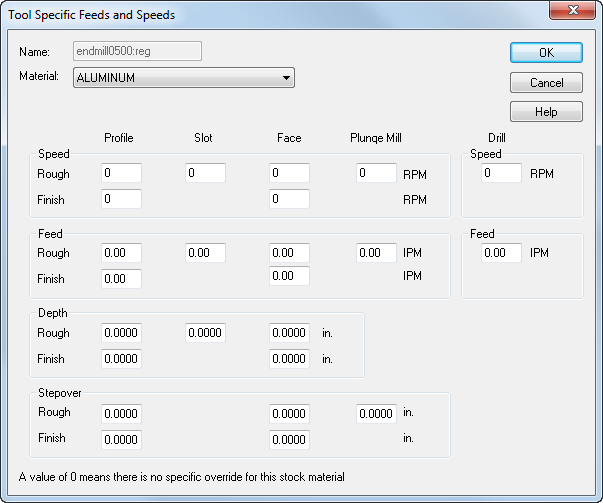
Task: Select the Drill Speed RPM field
Action: [502, 174]
